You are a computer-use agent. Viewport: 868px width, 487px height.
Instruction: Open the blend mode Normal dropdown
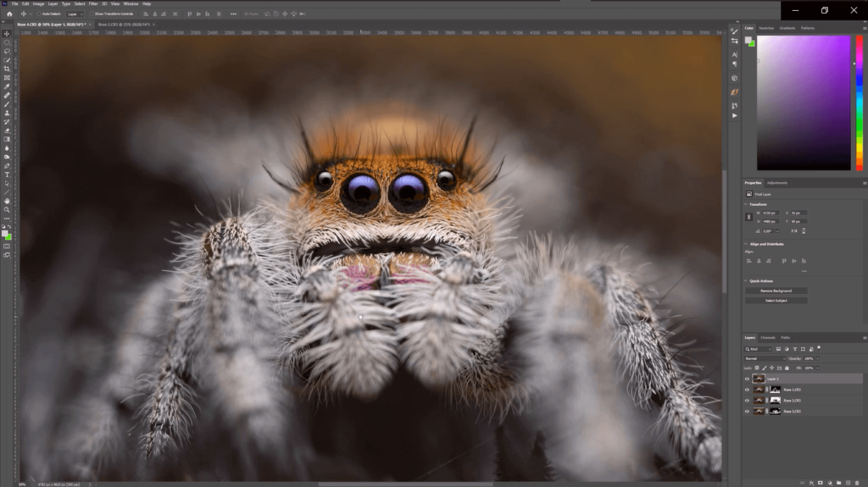click(x=765, y=358)
